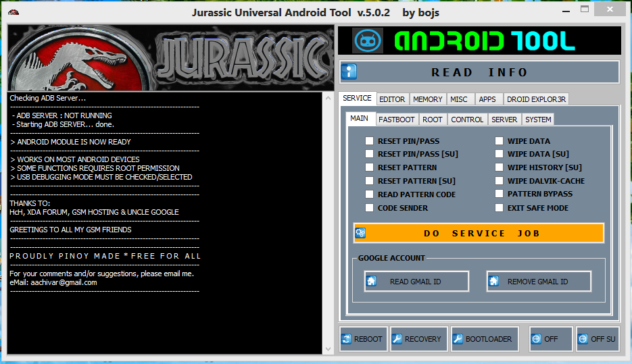
Task: Enable WIPE DALVIK-CACHE checkbox
Action: point(499,180)
